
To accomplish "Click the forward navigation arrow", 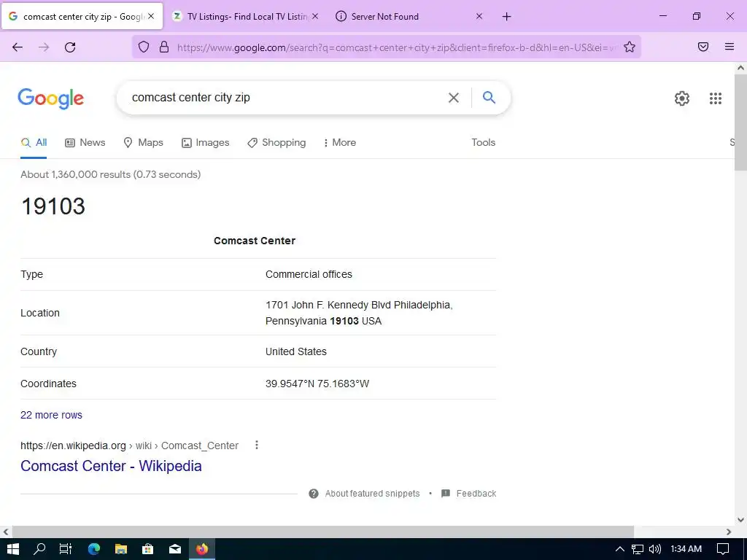I will click(x=44, y=47).
